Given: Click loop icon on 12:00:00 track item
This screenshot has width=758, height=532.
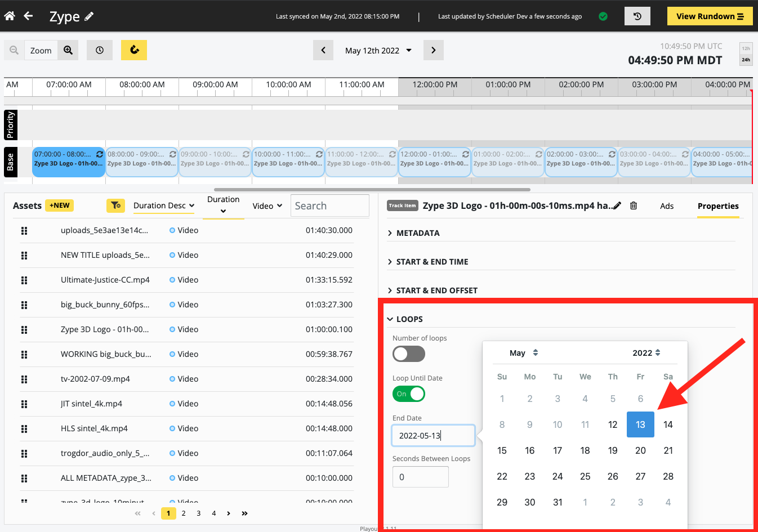Looking at the screenshot, I should tap(466, 154).
